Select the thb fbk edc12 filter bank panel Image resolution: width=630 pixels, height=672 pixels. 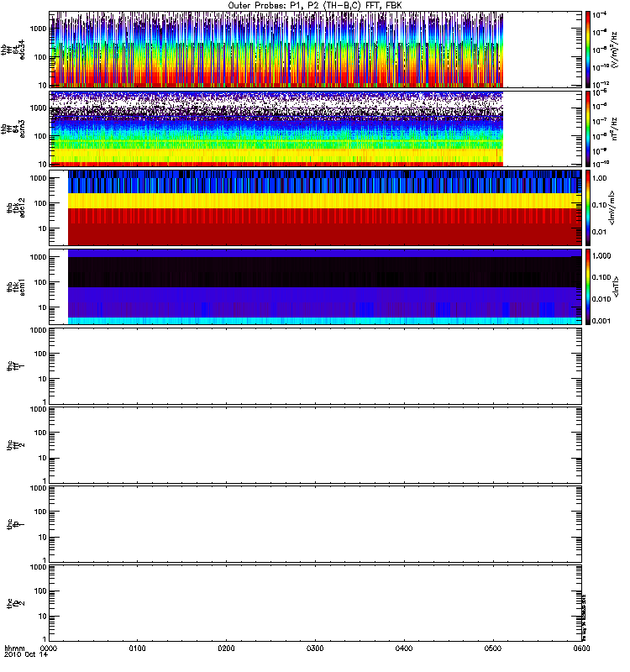tap(316, 207)
